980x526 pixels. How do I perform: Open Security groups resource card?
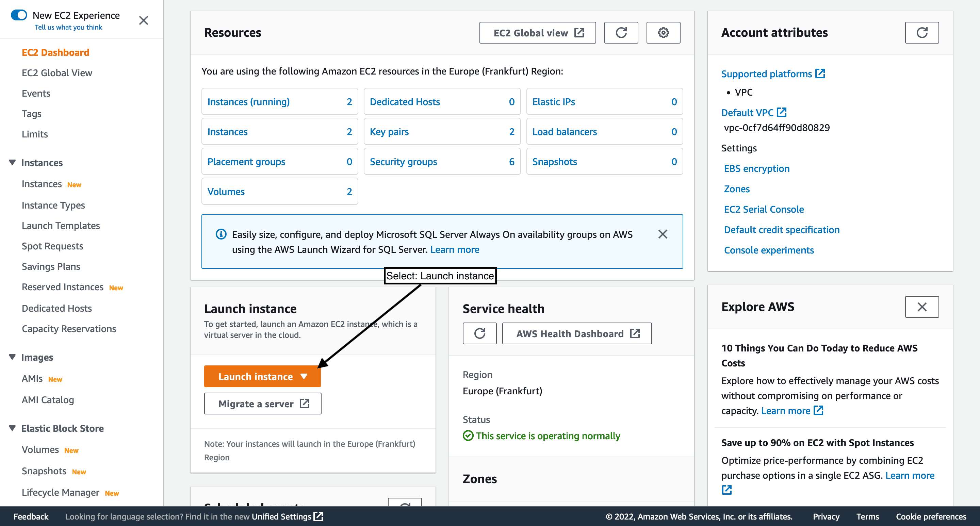click(442, 162)
